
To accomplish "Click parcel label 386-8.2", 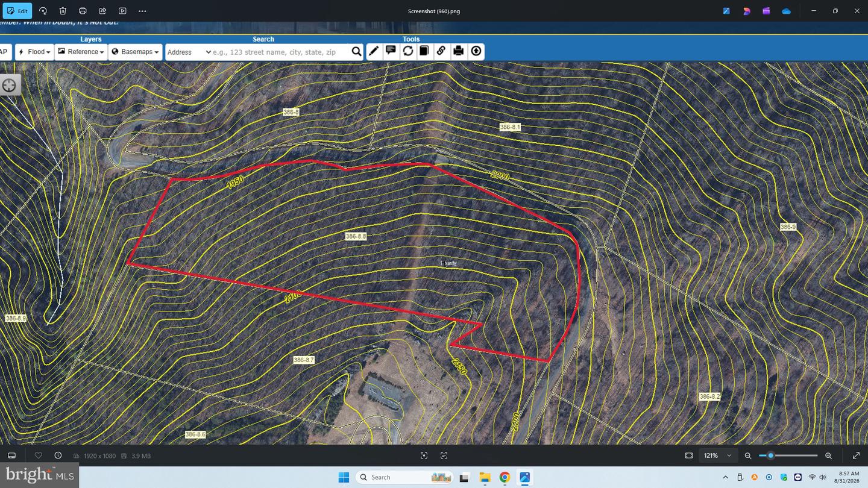I will (709, 396).
